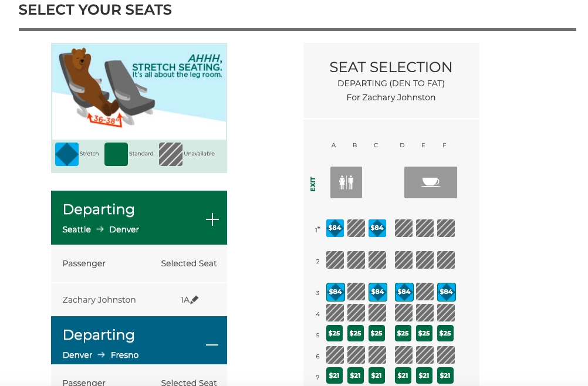
Task: Toggle $21 seat 7B selection
Action: click(x=356, y=375)
